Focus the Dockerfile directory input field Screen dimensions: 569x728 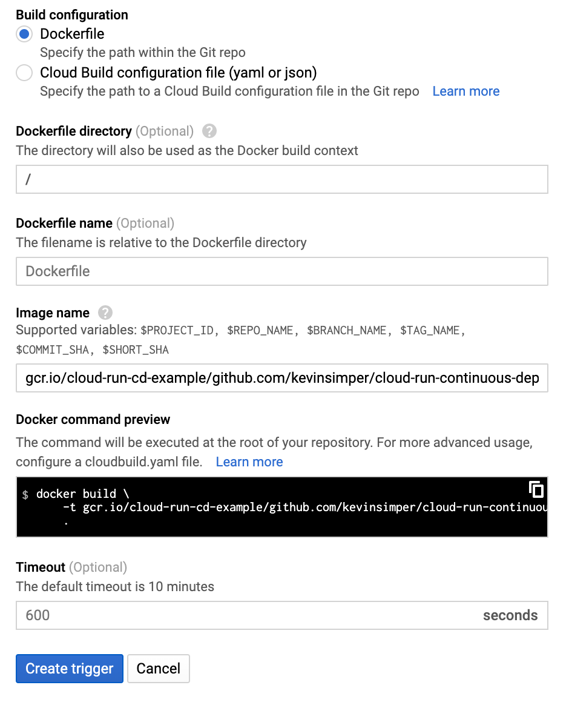[281, 180]
